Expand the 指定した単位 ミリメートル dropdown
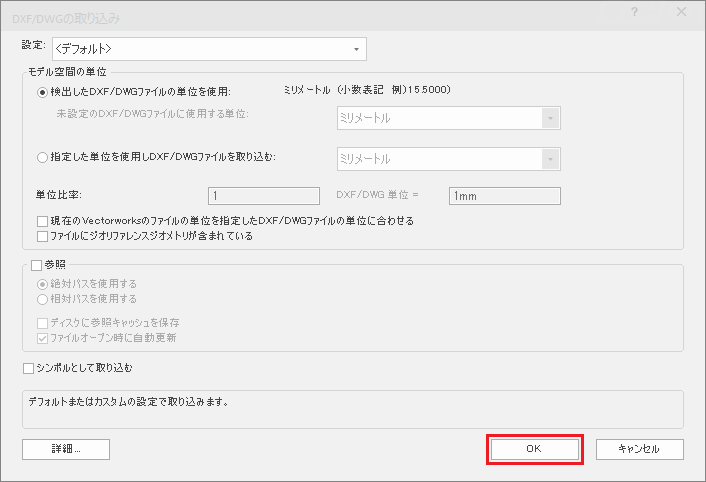The height and width of the screenshot is (482, 706). (x=447, y=159)
